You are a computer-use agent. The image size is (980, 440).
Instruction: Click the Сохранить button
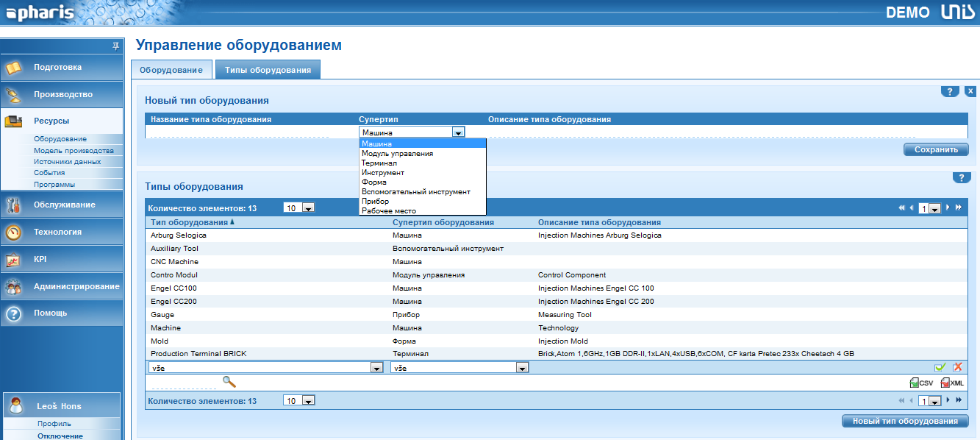pos(936,149)
